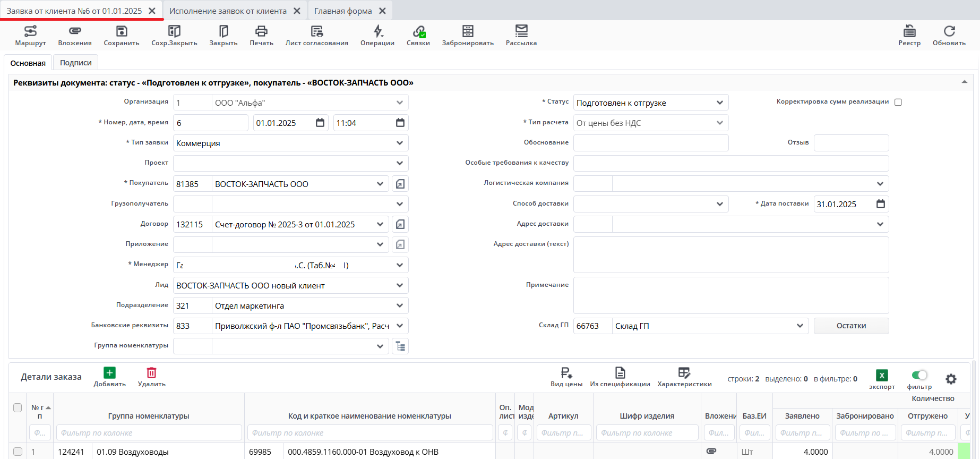Open the Исполнение заявок от клиента tab

[228, 11]
